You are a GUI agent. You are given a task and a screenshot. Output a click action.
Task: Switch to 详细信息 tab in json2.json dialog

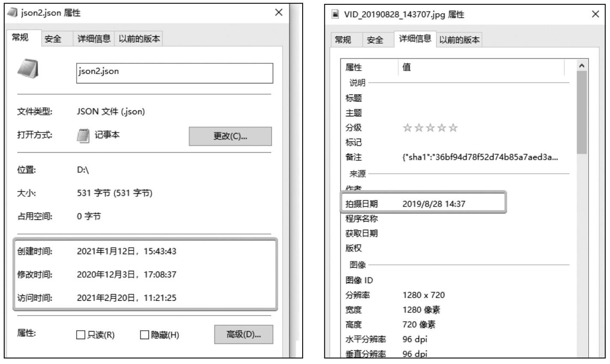pos(93,39)
